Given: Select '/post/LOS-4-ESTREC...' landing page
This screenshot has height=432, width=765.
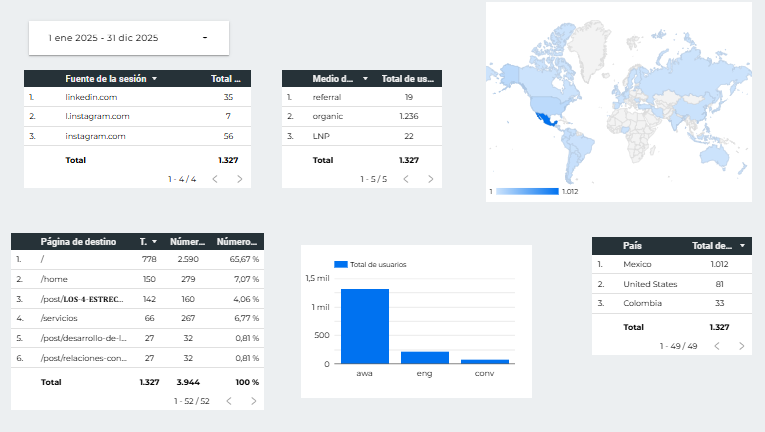Looking at the screenshot, I should coord(137,299).
